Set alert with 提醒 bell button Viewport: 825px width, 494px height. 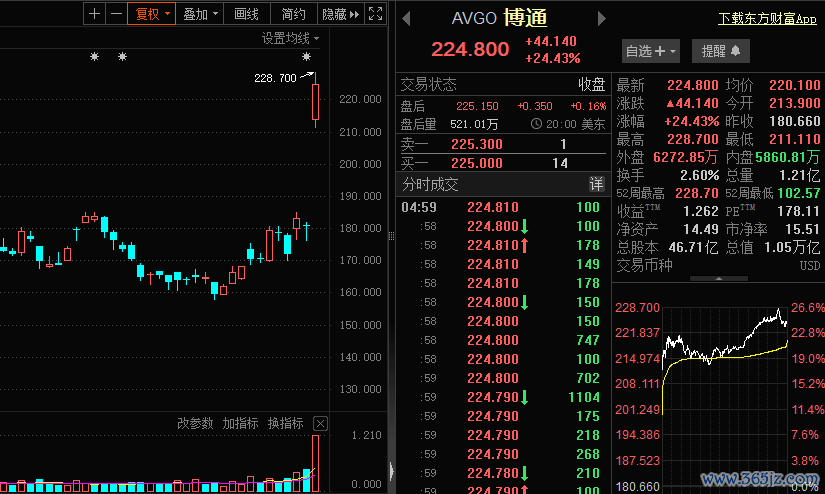tap(720, 51)
